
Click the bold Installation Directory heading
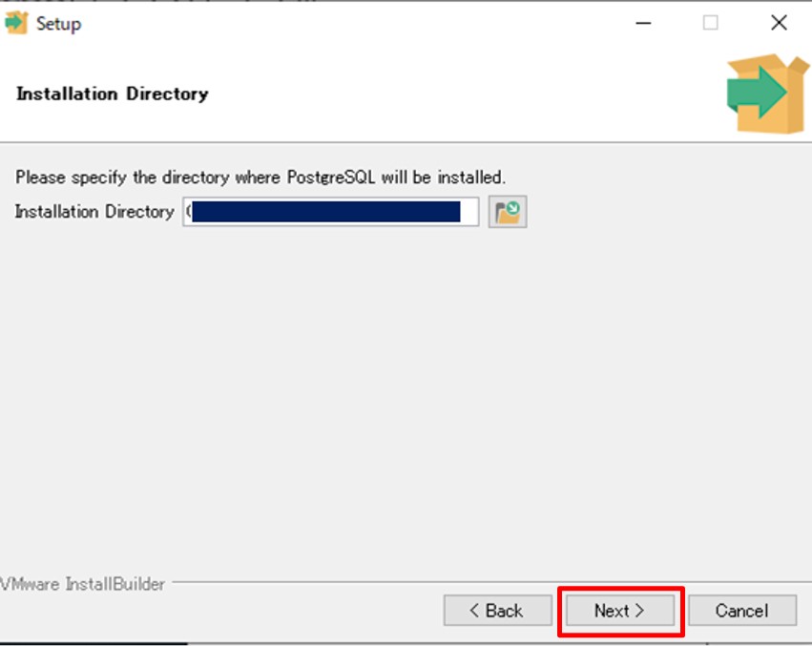[x=112, y=94]
